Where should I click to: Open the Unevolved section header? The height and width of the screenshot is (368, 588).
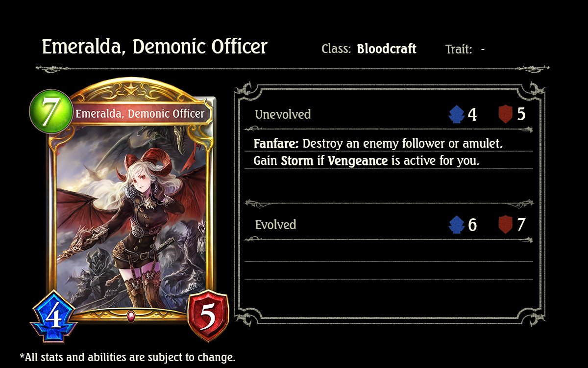tap(283, 115)
